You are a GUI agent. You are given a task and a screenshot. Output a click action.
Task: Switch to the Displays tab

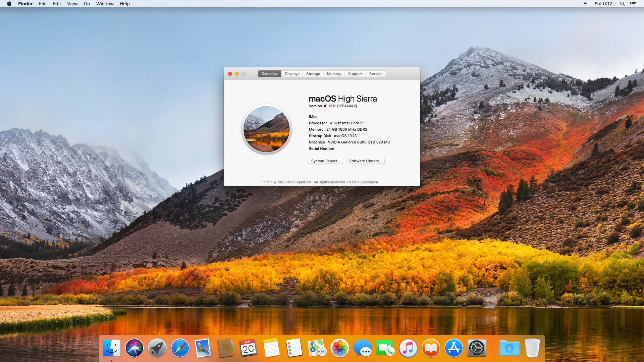coord(292,74)
